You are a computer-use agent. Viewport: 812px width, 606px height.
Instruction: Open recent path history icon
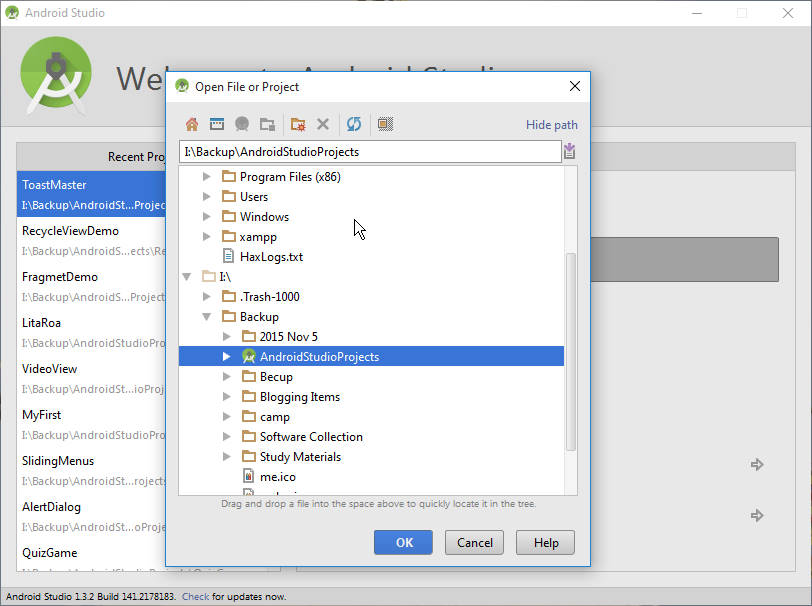570,151
